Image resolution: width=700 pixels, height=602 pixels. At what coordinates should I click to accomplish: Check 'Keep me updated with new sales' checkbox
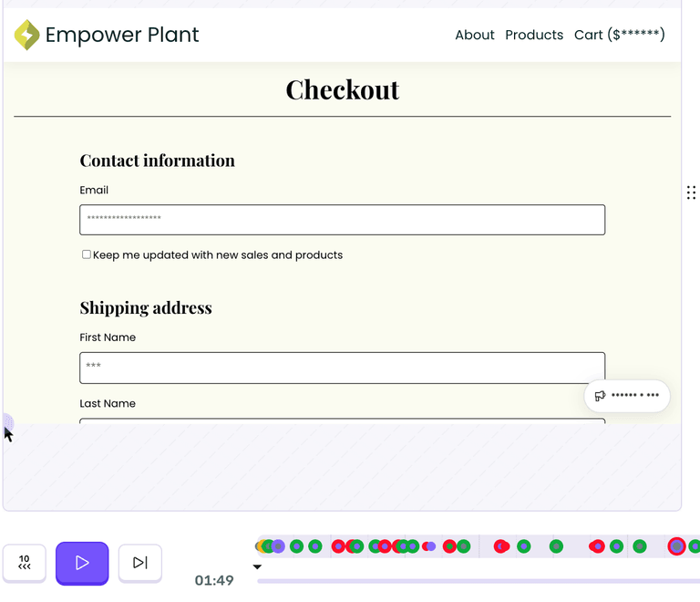[x=87, y=254]
